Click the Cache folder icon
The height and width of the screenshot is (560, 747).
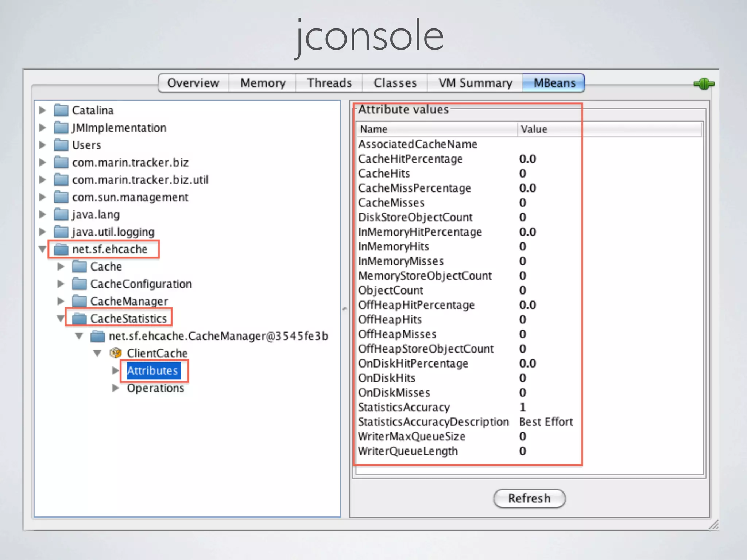coord(79,267)
